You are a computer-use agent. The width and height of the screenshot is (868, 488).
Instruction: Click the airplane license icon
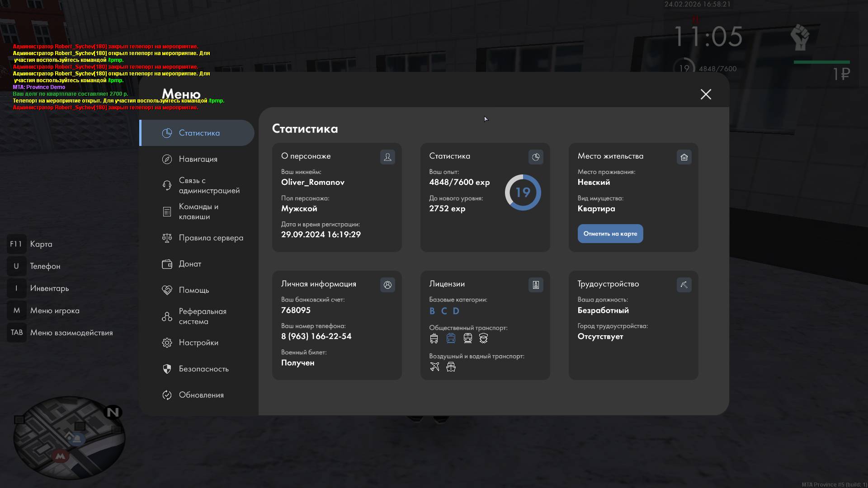tap(434, 366)
